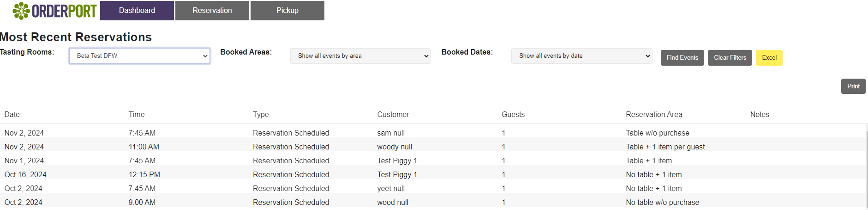Click the Find Events button
Screen dimensions: 868x210
tap(682, 58)
